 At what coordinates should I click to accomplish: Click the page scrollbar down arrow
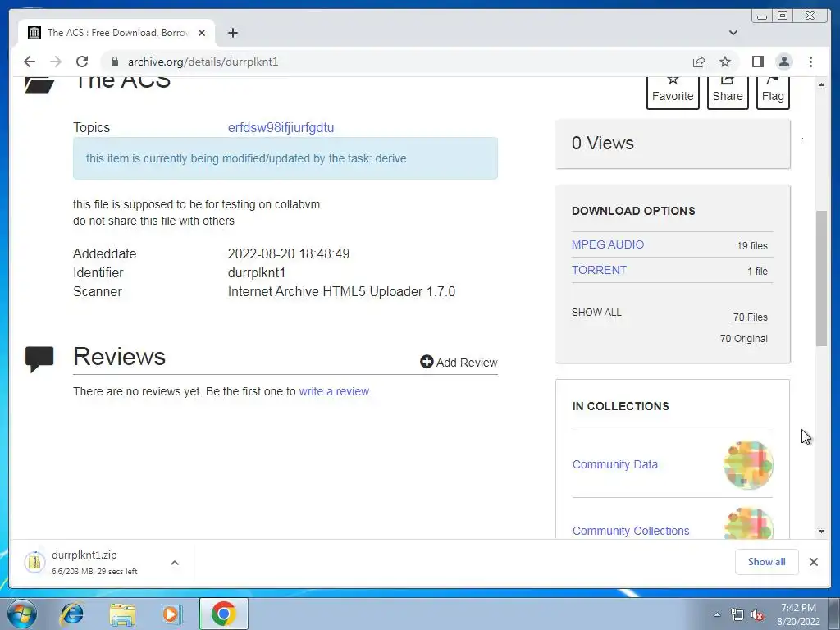(821, 532)
